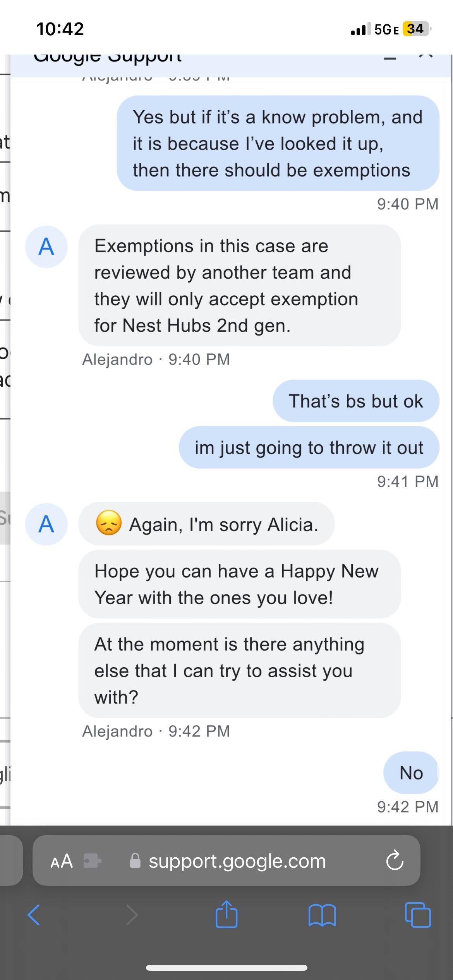453x980 pixels.
Task: Tap the "No" reply bubble
Action: pyautogui.click(x=411, y=773)
